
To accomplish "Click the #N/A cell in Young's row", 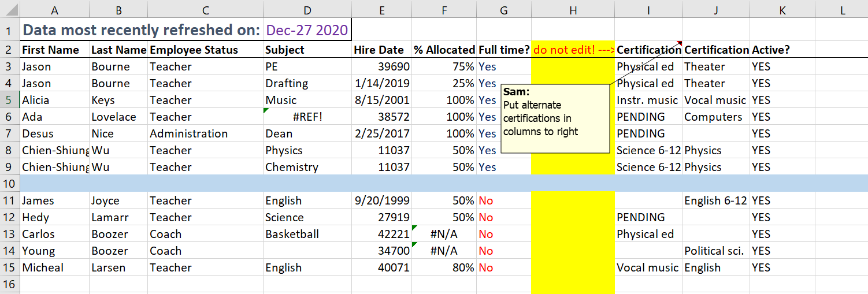I will tap(444, 251).
